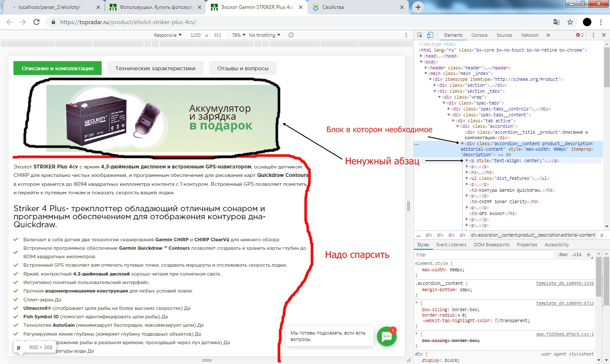Click the browser forward arrow

[23, 22]
